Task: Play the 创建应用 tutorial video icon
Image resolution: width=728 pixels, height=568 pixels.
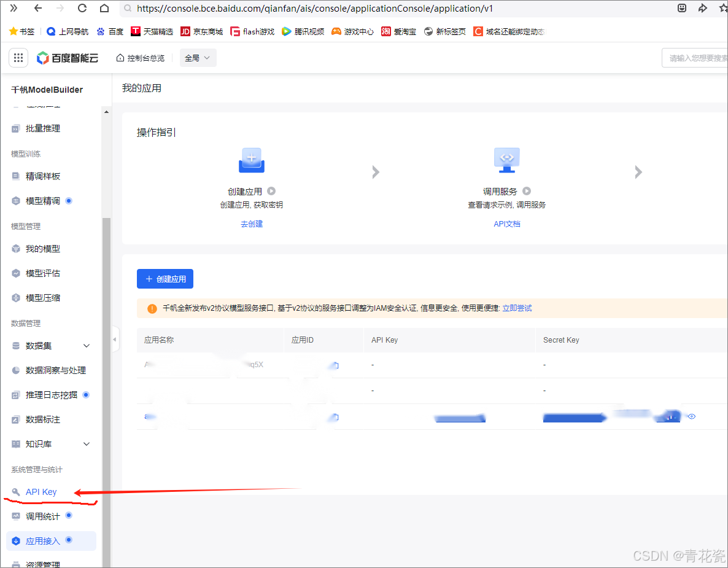Action: 271,192
